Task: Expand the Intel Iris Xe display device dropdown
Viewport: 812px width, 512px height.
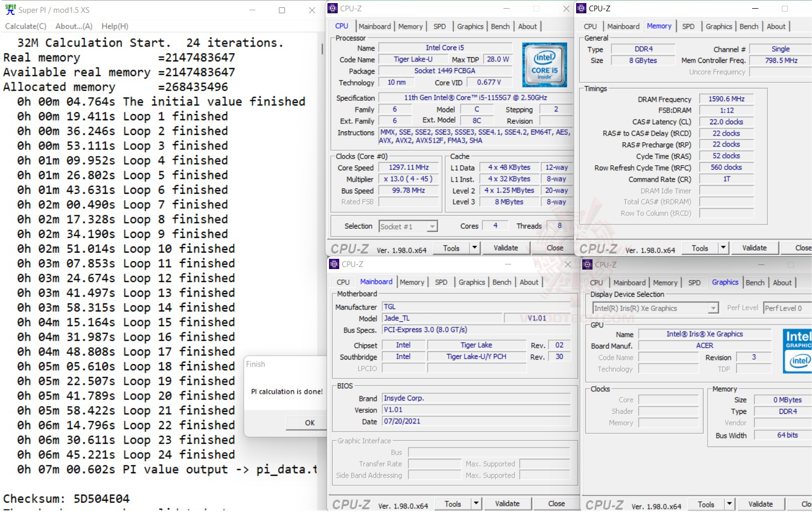Action: (x=713, y=308)
